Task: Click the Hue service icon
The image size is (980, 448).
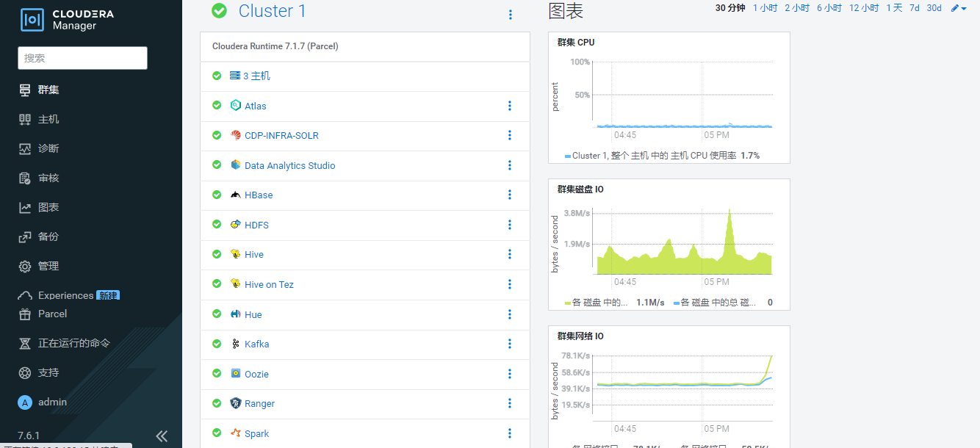Action: [236, 314]
